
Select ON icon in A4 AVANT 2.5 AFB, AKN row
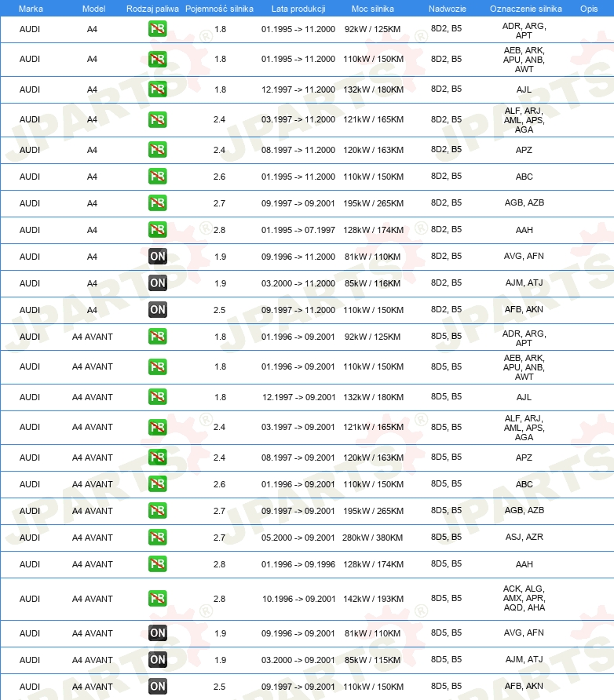click(158, 687)
